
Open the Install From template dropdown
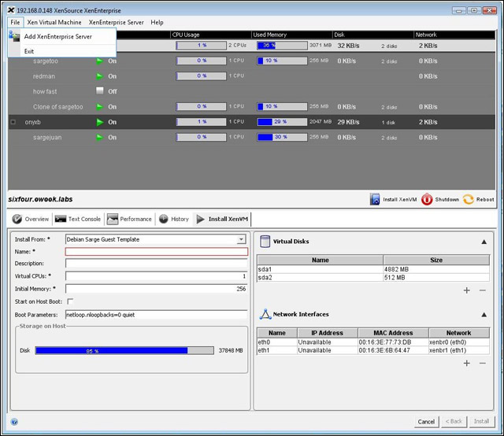click(241, 239)
